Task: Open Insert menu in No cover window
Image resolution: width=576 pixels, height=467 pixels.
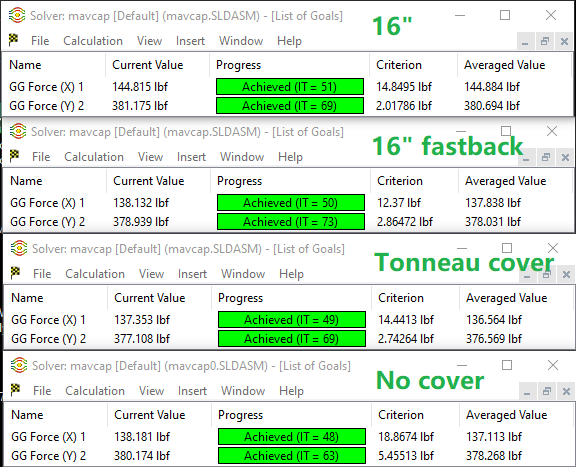Action: click(192, 391)
